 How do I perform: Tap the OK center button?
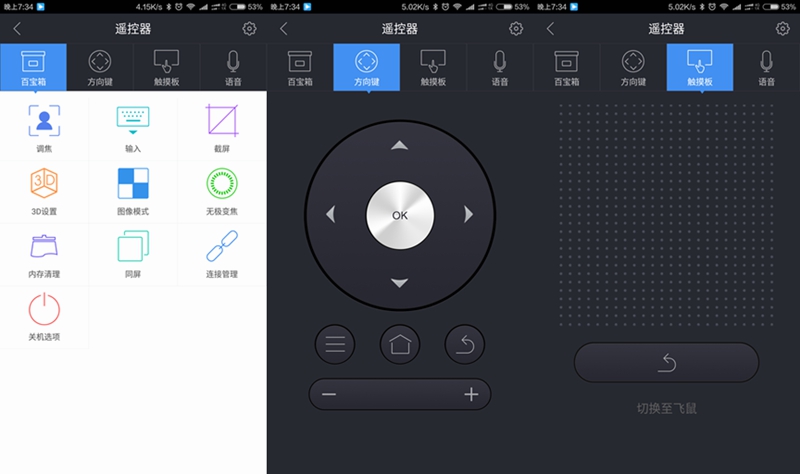coord(400,215)
